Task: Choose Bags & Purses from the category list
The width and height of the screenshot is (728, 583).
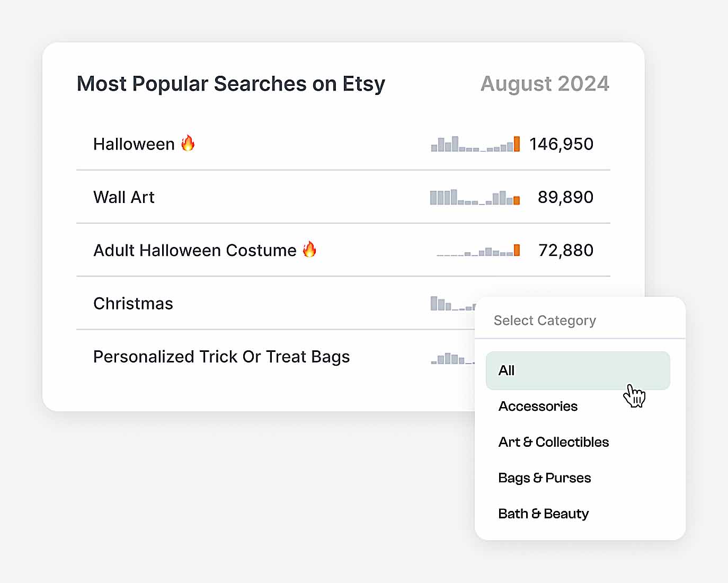Action: tap(544, 478)
